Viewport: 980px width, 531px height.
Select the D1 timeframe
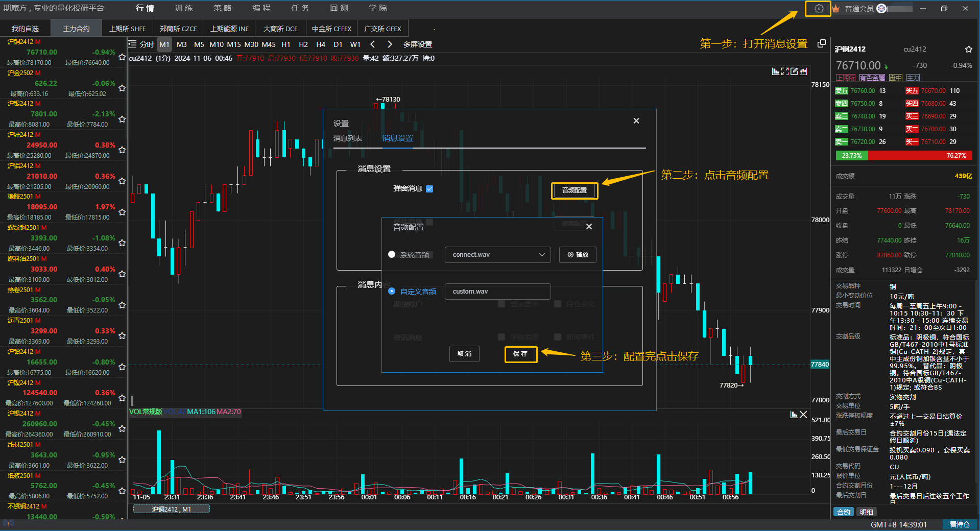pyautogui.click(x=338, y=44)
